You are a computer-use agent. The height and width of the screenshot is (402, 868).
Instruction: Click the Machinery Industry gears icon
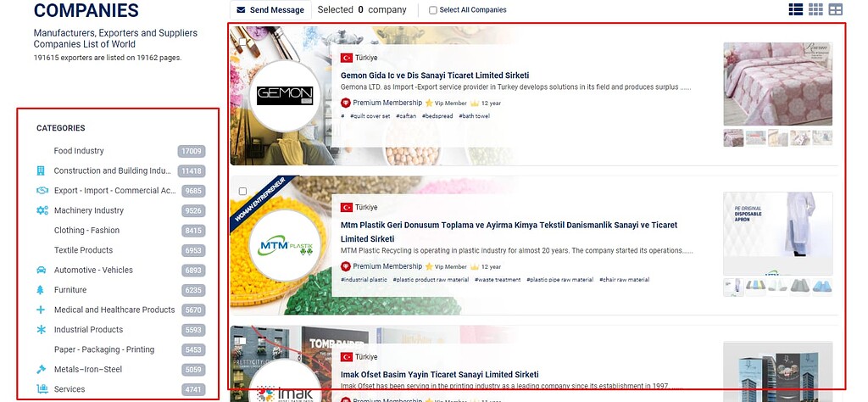(42, 210)
